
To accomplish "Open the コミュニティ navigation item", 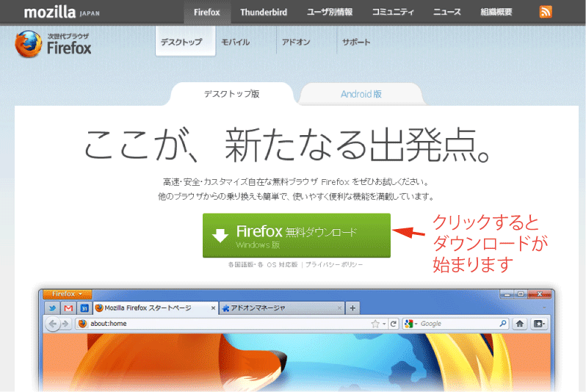I will [393, 12].
